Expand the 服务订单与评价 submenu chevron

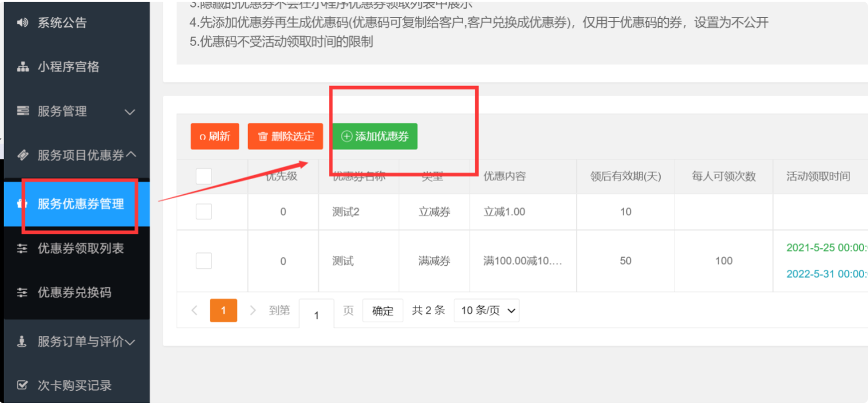point(131,342)
